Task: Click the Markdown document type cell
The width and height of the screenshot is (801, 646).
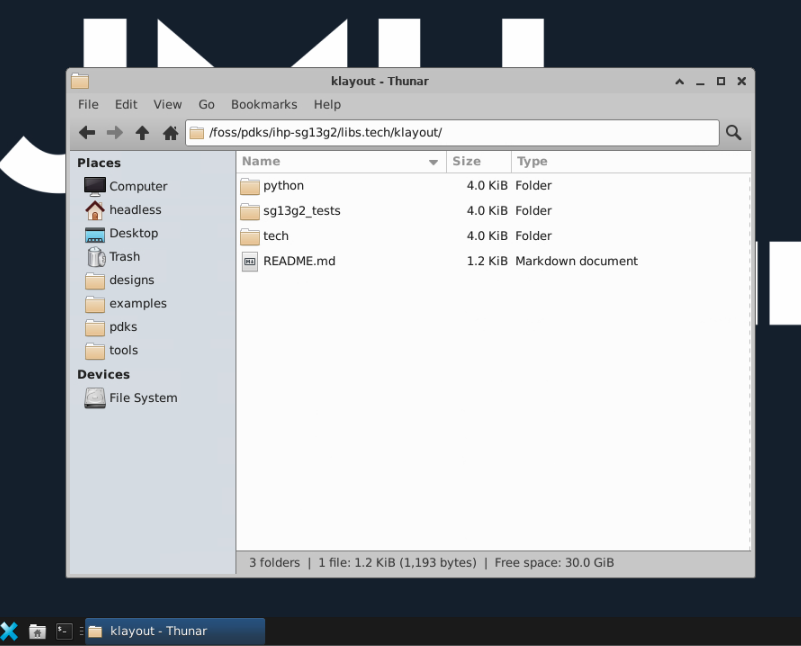Action: [x=576, y=261]
